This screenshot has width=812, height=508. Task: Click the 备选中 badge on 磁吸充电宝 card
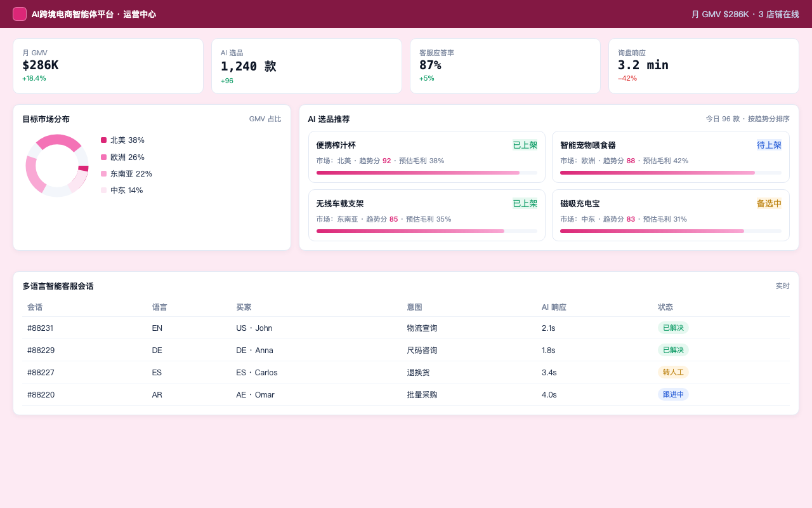point(769,204)
